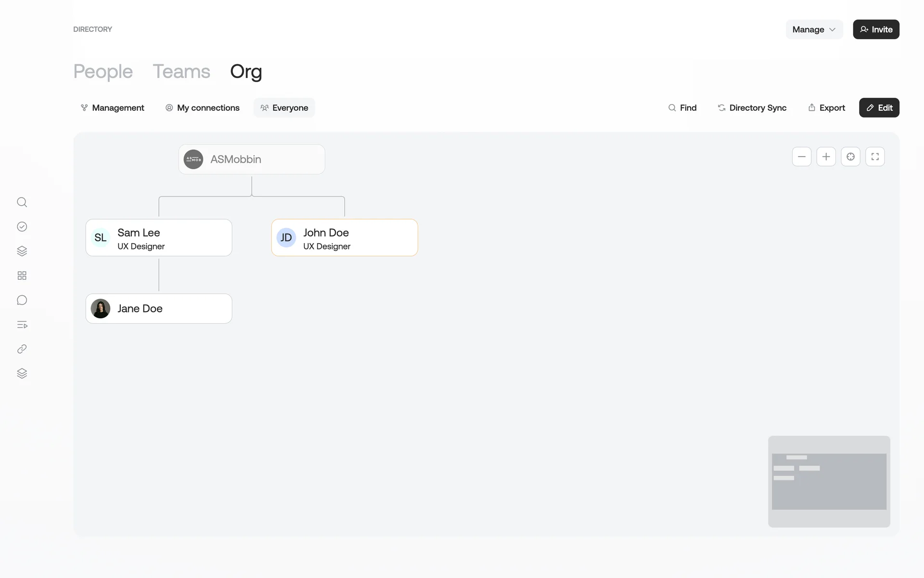The image size is (924, 578).
Task: Zoom out the org chart with minus
Action: click(x=801, y=157)
